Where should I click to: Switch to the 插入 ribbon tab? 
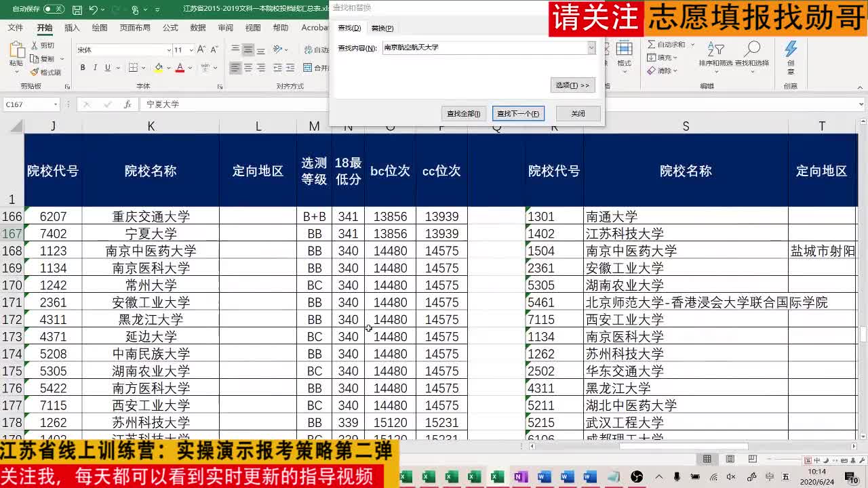pos(72,28)
